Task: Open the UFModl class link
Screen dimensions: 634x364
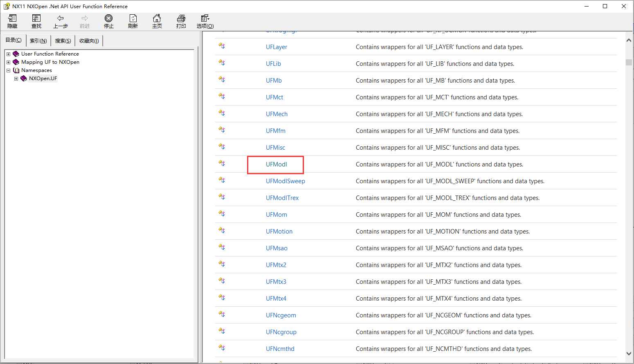Action: pyautogui.click(x=277, y=164)
